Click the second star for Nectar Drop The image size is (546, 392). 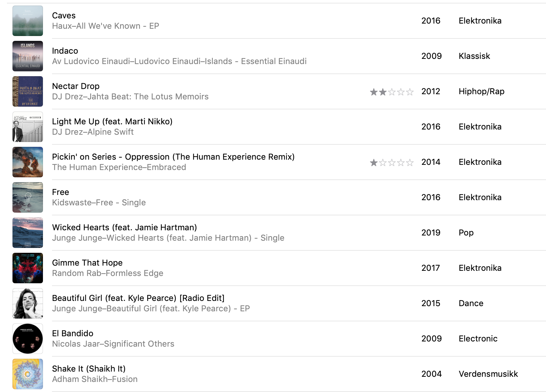383,92
